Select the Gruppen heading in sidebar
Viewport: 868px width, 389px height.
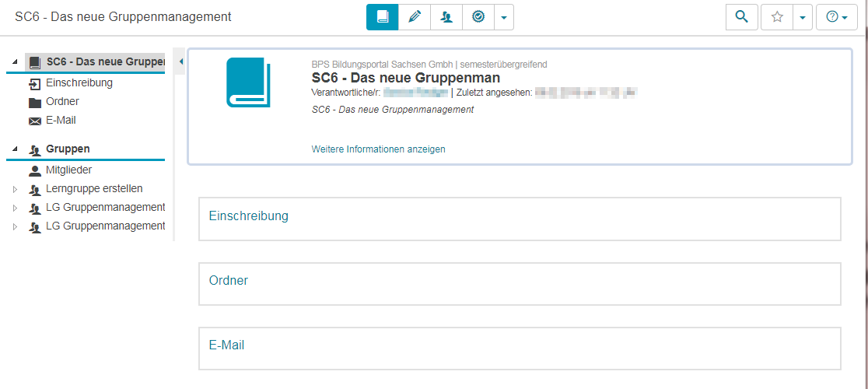68,149
